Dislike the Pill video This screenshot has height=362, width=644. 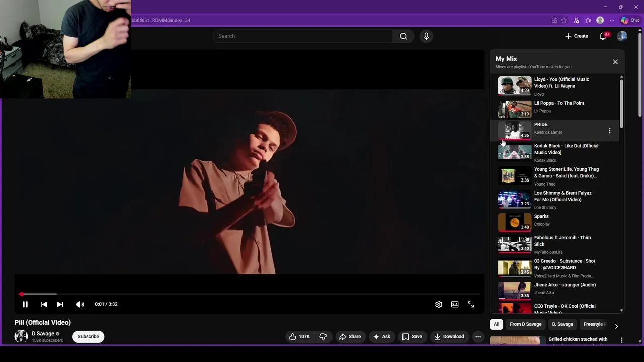[x=324, y=337]
